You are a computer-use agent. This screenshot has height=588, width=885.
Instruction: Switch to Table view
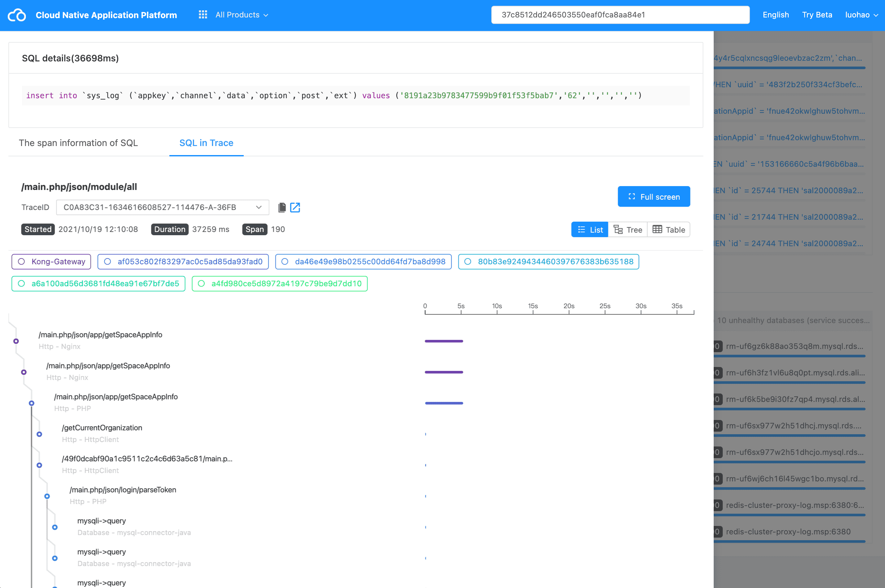point(668,229)
